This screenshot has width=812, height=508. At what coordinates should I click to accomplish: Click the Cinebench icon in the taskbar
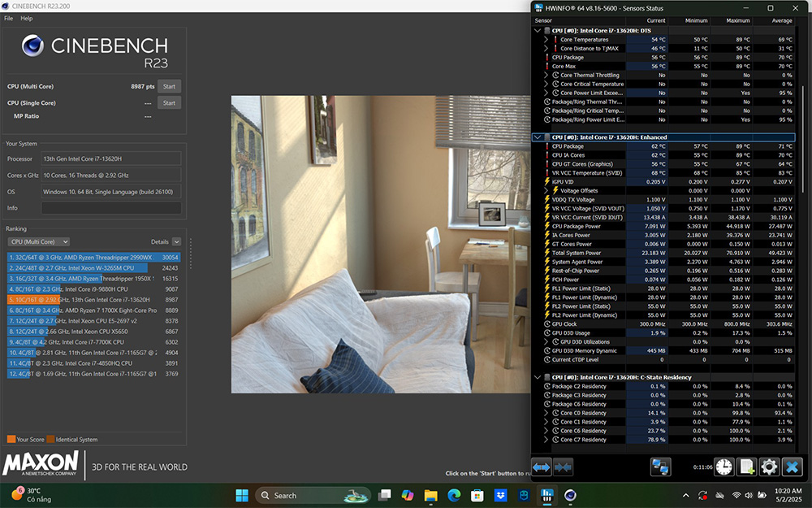pos(570,495)
